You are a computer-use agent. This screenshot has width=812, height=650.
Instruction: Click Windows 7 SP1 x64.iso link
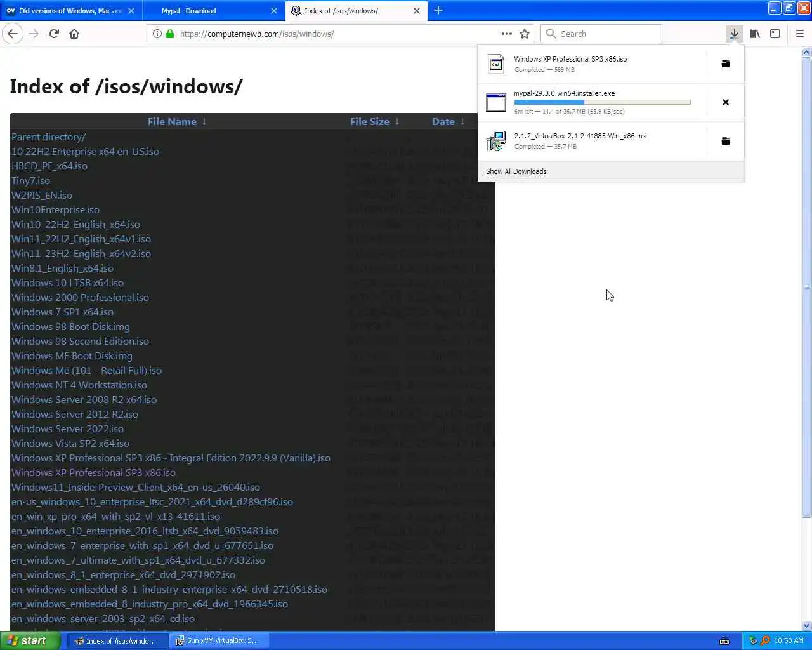(62, 312)
